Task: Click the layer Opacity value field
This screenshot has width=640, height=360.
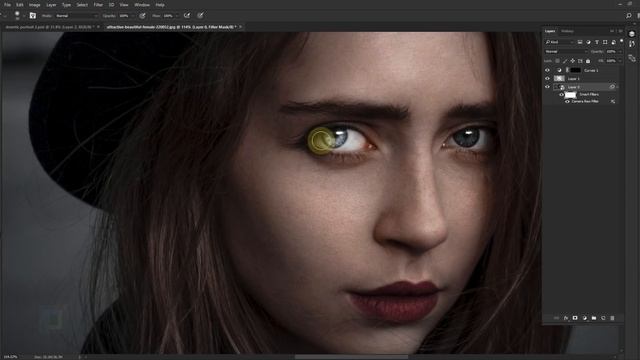Action: [x=611, y=52]
